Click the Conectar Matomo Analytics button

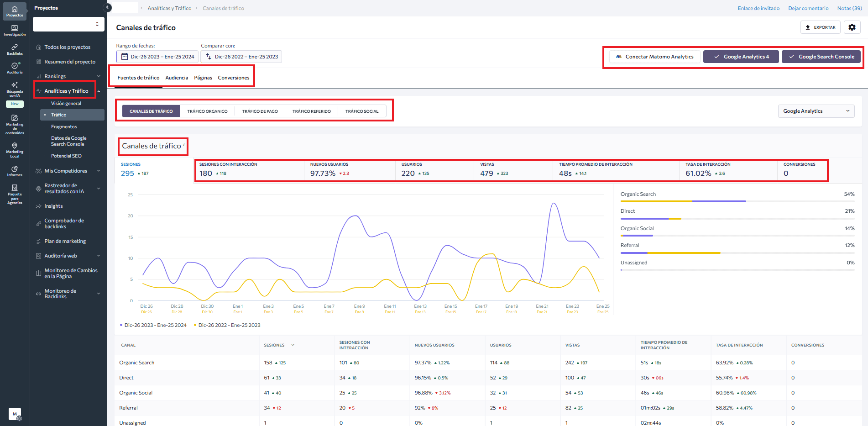point(654,56)
